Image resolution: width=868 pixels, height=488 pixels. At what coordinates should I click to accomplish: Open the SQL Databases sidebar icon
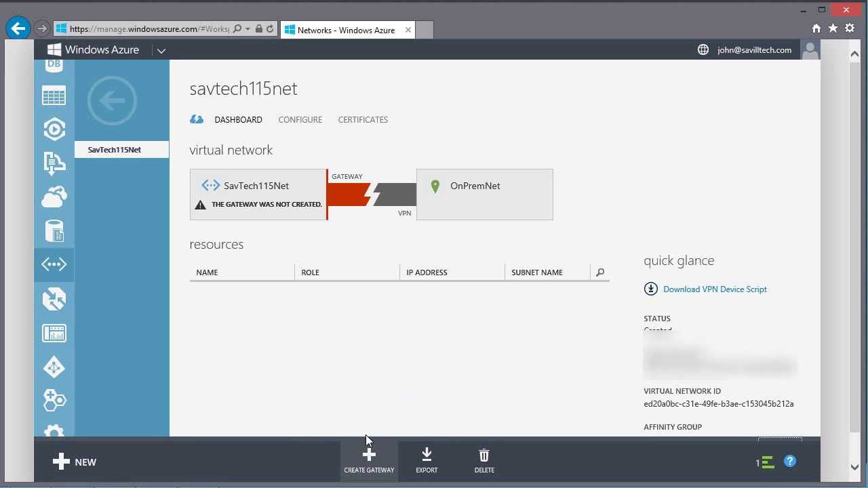click(54, 66)
